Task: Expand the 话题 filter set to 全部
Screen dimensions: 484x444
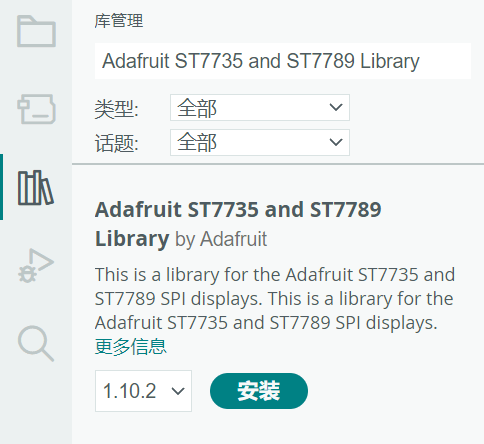Action: click(260, 142)
